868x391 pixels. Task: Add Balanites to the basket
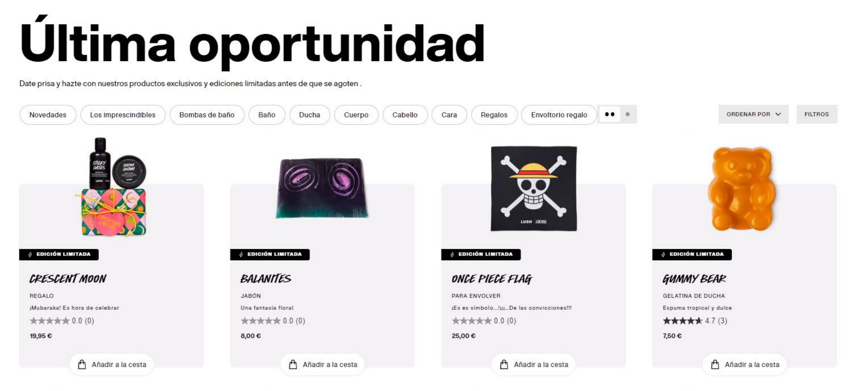[x=322, y=364]
